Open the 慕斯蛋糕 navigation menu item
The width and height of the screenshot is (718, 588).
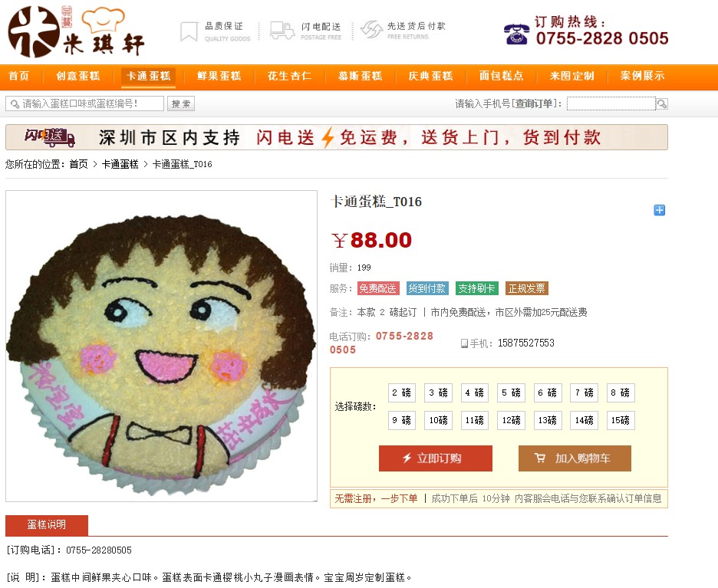pos(360,76)
